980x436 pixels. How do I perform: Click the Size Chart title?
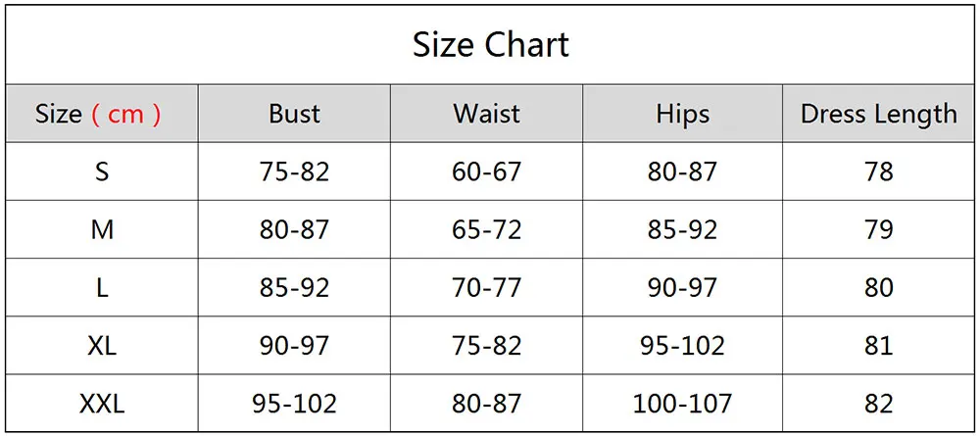pos(490,45)
